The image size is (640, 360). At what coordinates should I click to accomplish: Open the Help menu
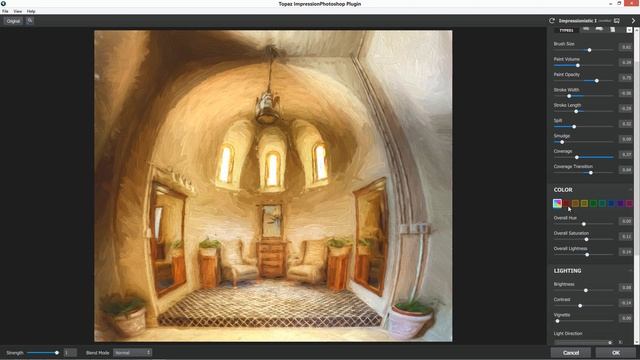[x=31, y=11]
